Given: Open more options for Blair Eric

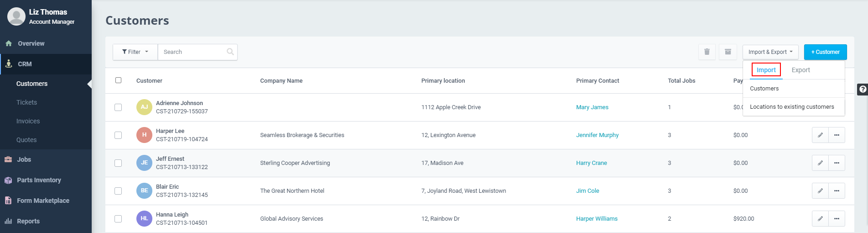Looking at the screenshot, I should [x=837, y=191].
